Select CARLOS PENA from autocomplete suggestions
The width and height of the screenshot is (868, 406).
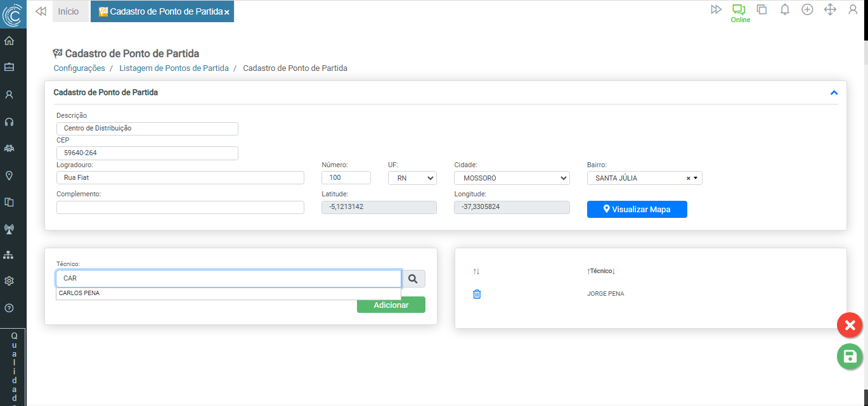(79, 293)
